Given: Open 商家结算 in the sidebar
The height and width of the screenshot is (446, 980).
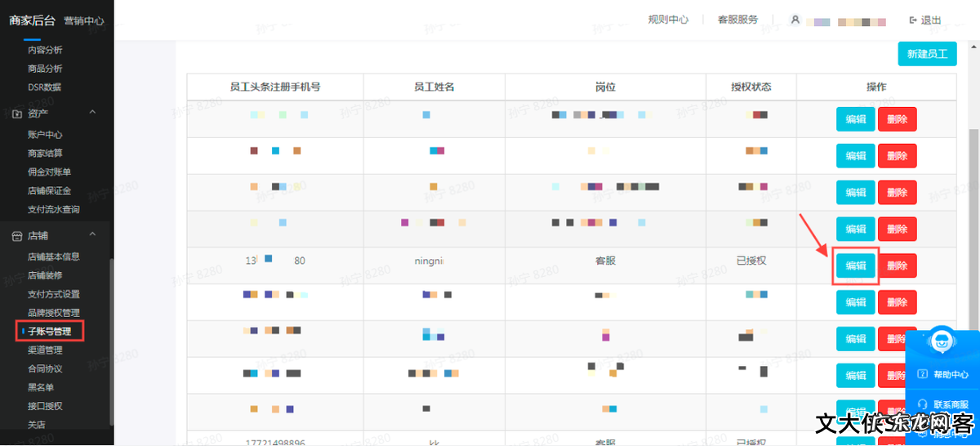Looking at the screenshot, I should [x=45, y=154].
